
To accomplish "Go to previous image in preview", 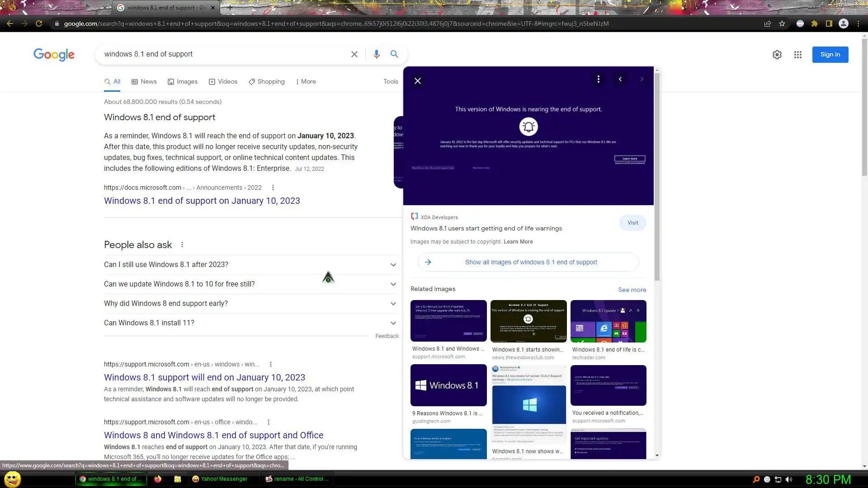I will pos(620,80).
